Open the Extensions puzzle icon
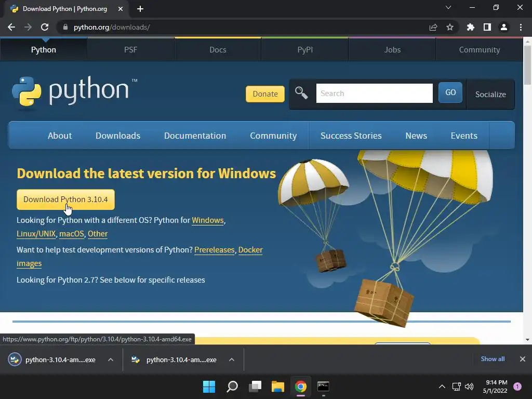Image resolution: width=532 pixels, height=399 pixels. pos(471,27)
